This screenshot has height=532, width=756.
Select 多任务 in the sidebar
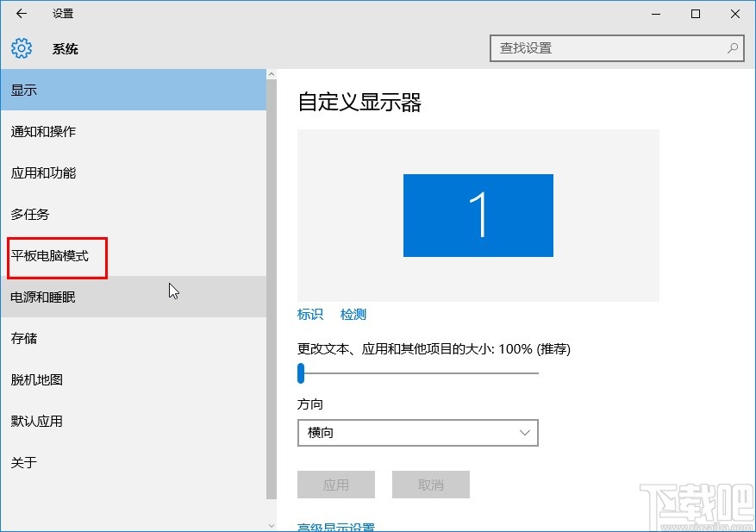click(x=30, y=214)
